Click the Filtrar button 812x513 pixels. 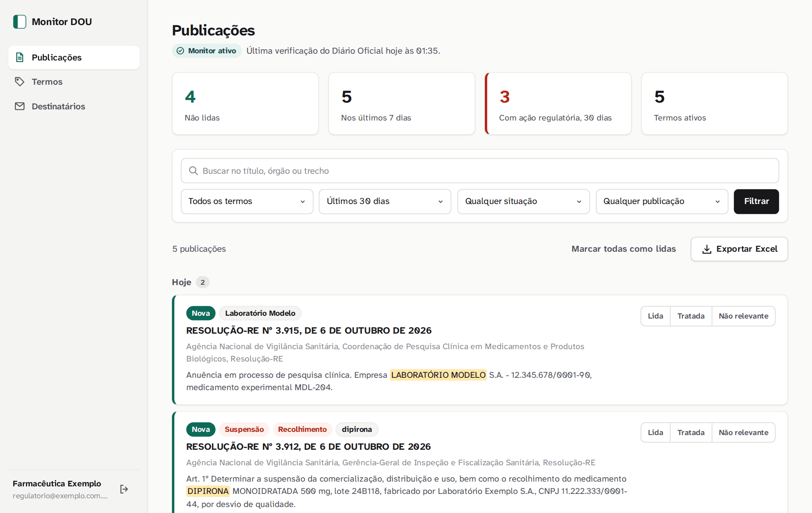pyautogui.click(x=756, y=201)
